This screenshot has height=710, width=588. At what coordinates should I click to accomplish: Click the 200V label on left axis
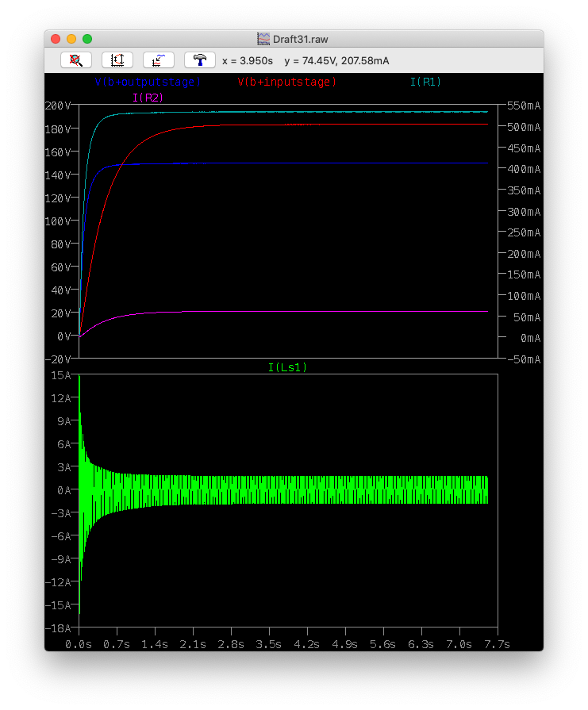click(x=58, y=106)
